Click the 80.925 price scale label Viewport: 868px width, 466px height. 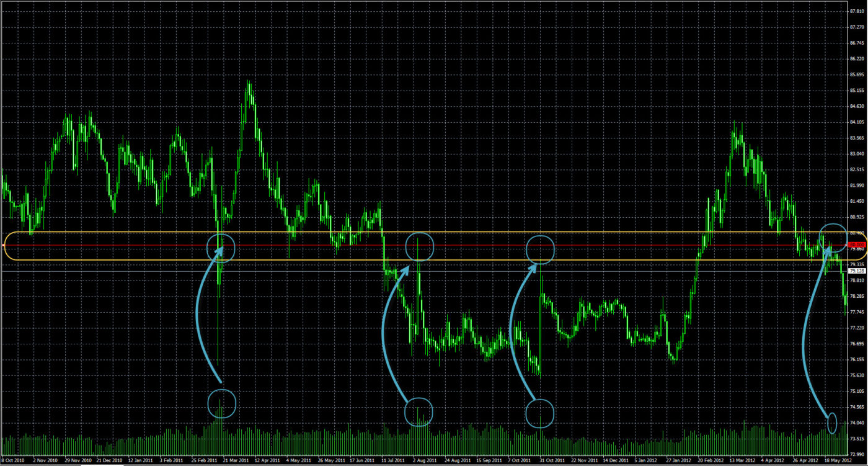[857, 217]
